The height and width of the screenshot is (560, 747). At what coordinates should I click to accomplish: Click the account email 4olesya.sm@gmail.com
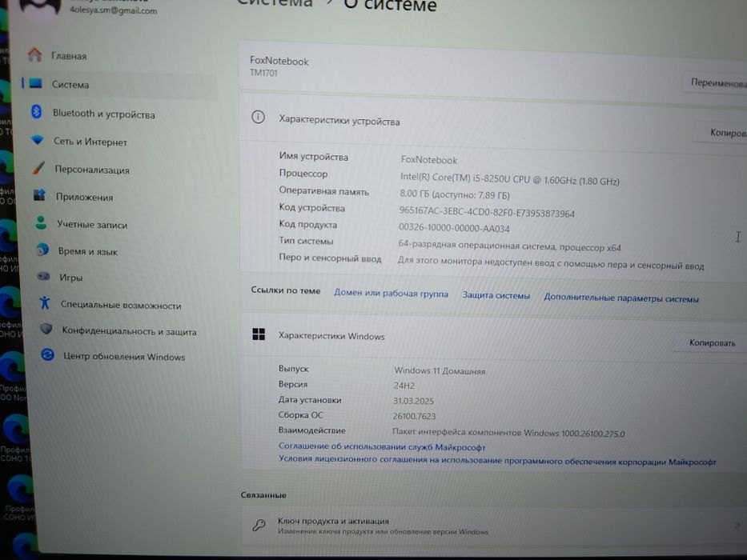pos(113,10)
